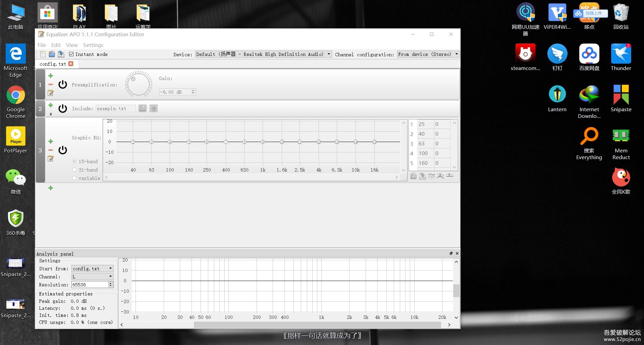Export the Graphic EQ response to file
644x345 pixels.
(x=423, y=176)
